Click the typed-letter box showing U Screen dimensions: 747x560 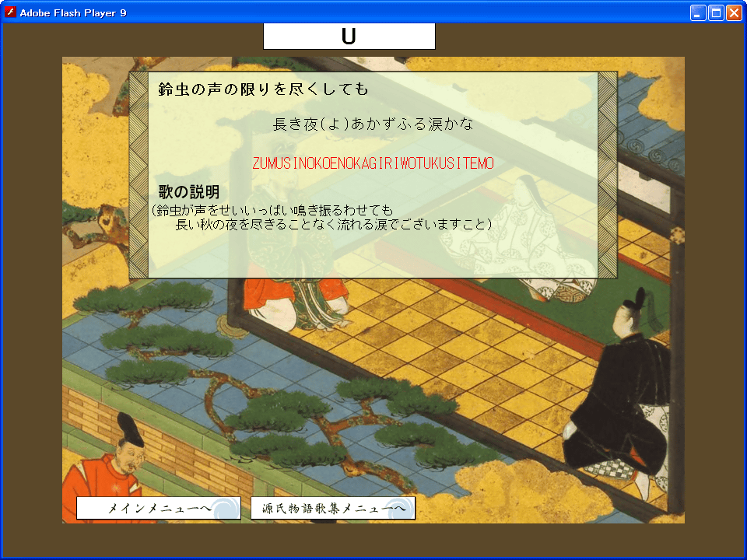pos(349,37)
